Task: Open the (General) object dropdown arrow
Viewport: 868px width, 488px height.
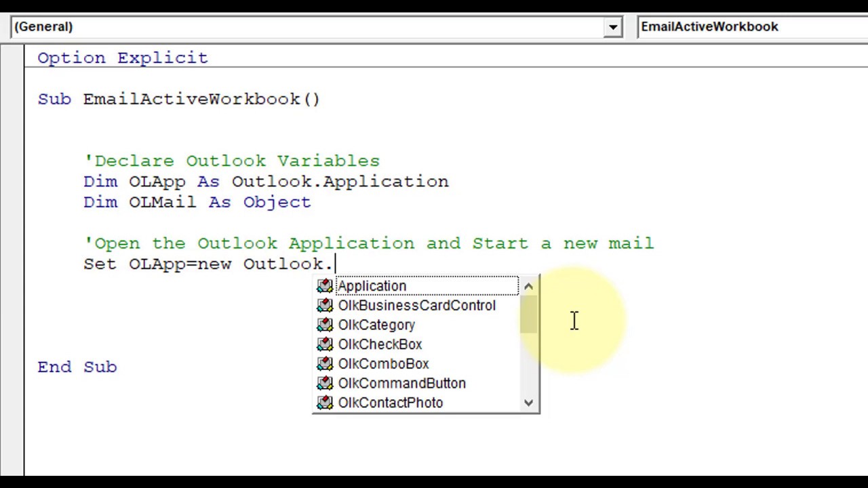Action: pyautogui.click(x=613, y=27)
